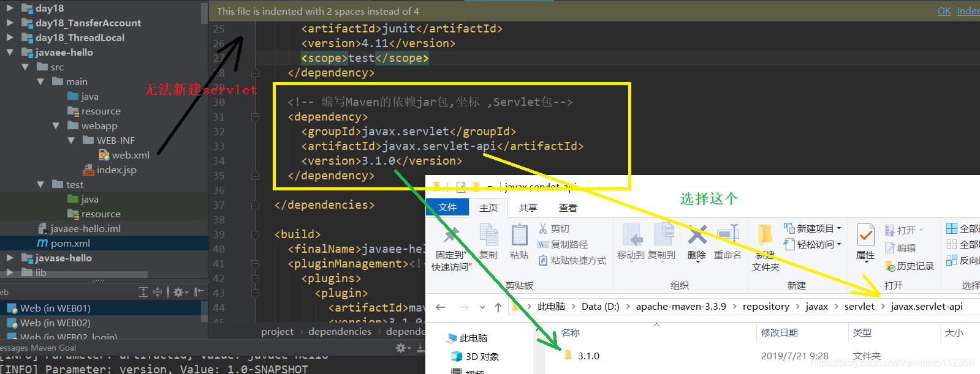Select pom.xml in the project tree
This screenshot has height=374, width=980.
(x=70, y=243)
